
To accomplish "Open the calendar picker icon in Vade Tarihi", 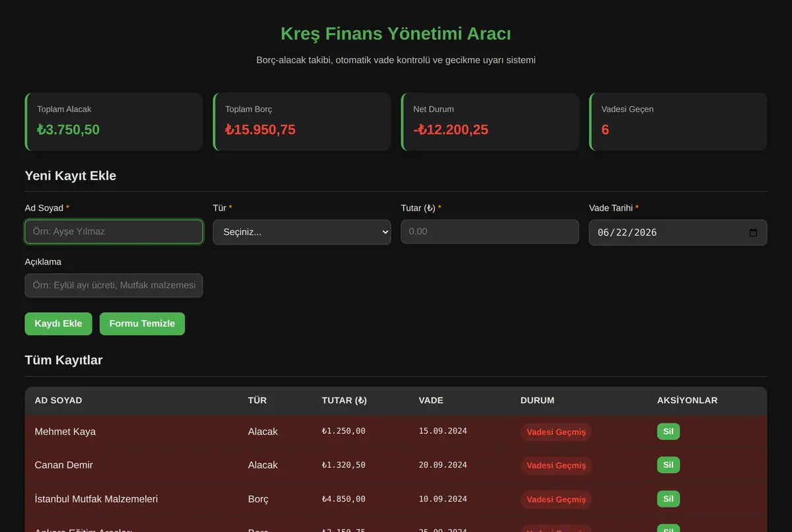I will [753, 232].
